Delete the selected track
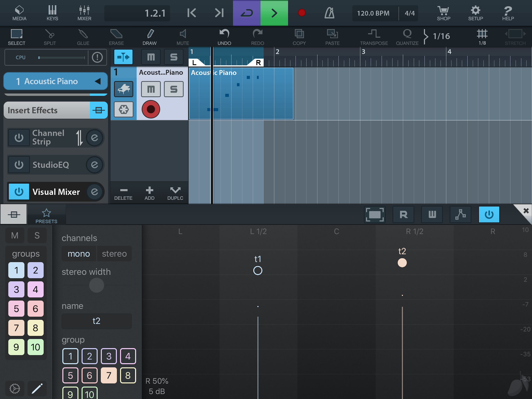 123,193
